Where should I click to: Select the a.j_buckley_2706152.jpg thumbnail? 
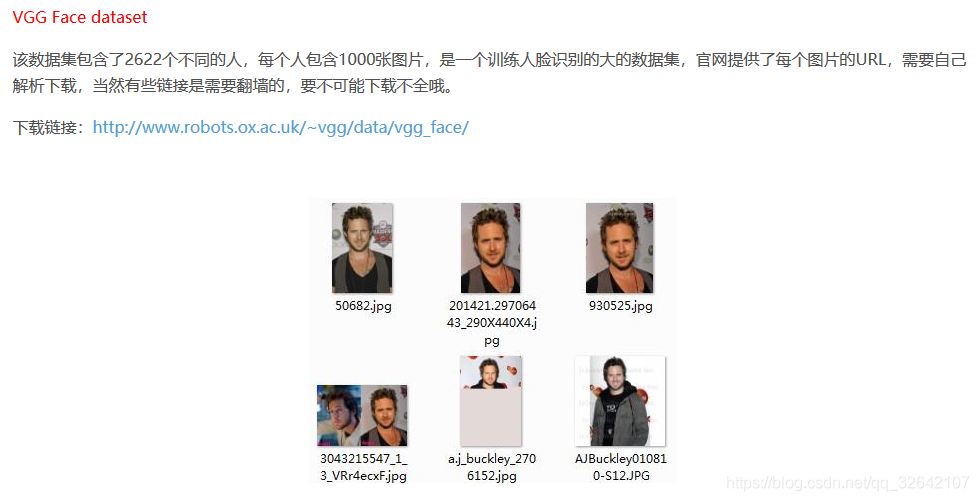491,401
